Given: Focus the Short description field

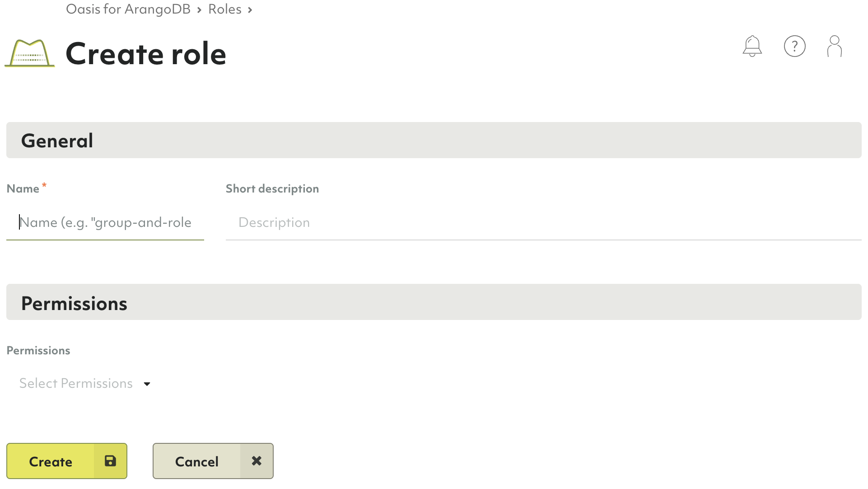Looking at the screenshot, I should point(543,222).
